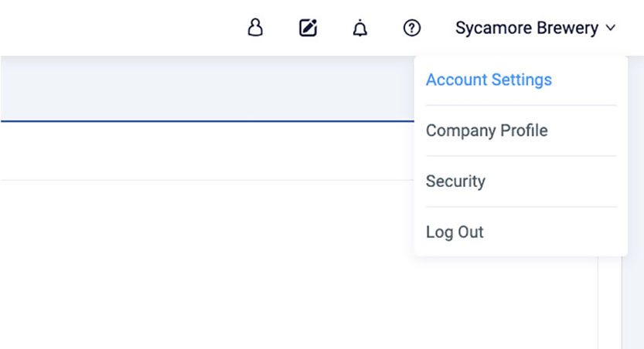Click the circled question mark icon
The image size is (644, 349).
pos(412,29)
